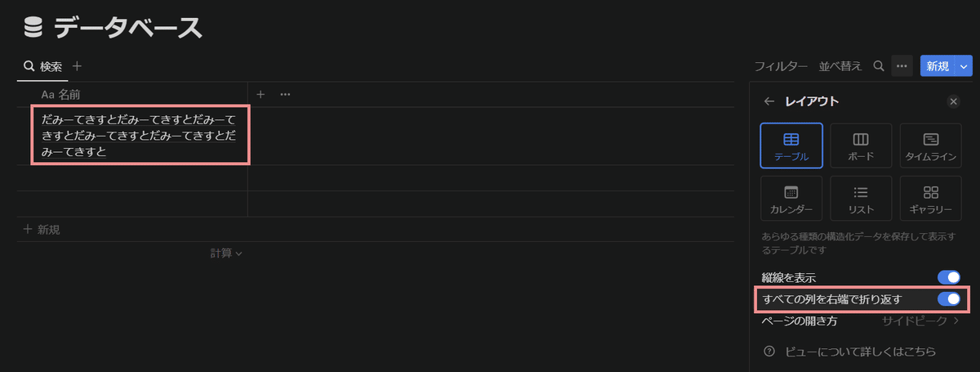
Task: Click the help icon for view info
Action: click(x=768, y=352)
